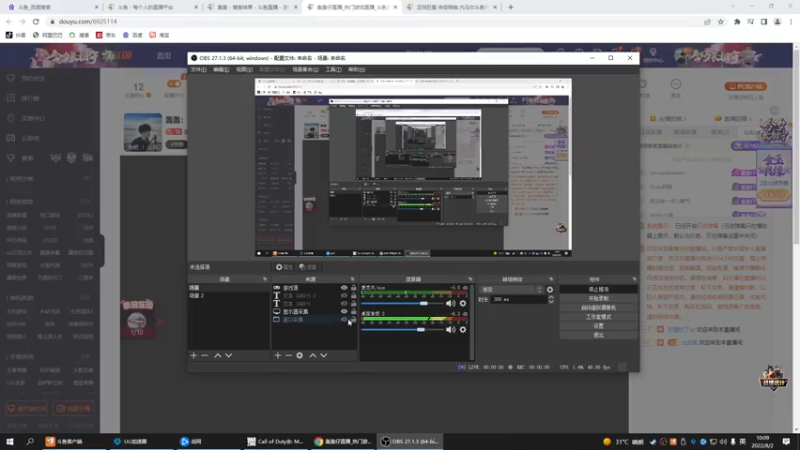This screenshot has width=800, height=450.
Task: Click the OBS preview canvas
Action: pos(413,167)
